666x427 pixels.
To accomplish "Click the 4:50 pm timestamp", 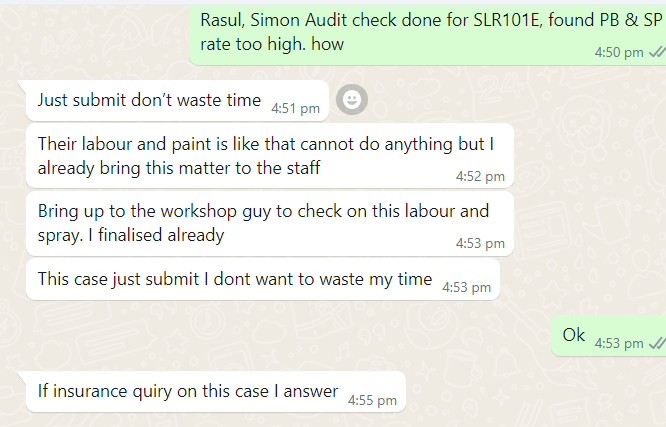I will pyautogui.click(x=620, y=53).
